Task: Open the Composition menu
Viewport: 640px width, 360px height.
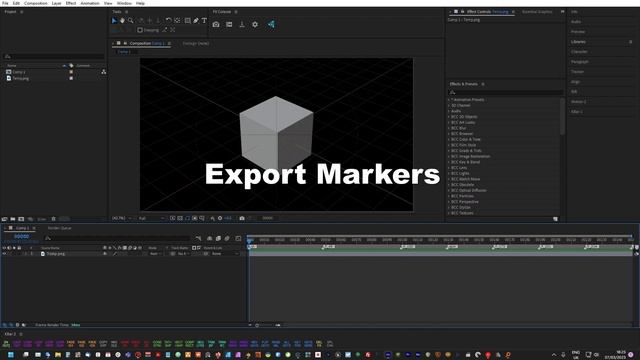Action: click(x=36, y=3)
